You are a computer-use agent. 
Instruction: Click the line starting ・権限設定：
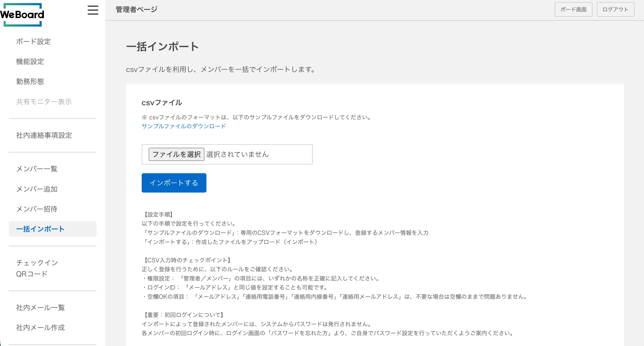[261, 278]
